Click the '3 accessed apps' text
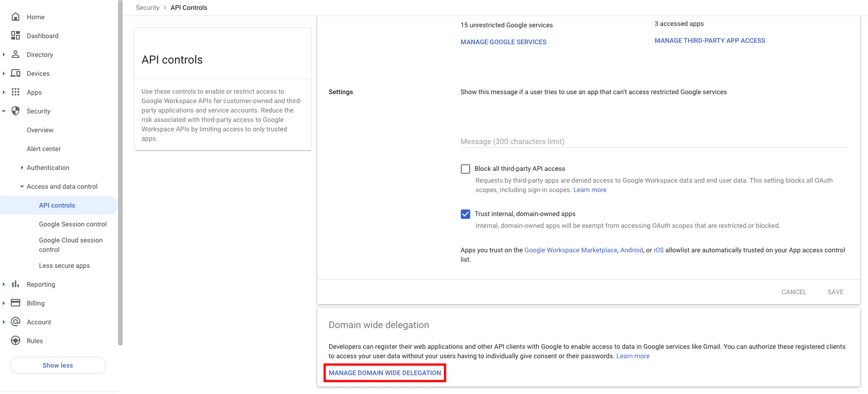 click(679, 24)
